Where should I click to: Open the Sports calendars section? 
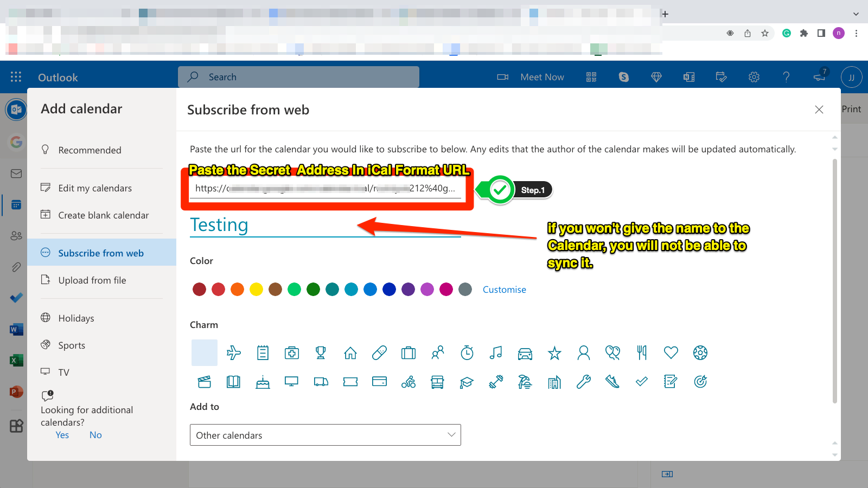point(71,345)
